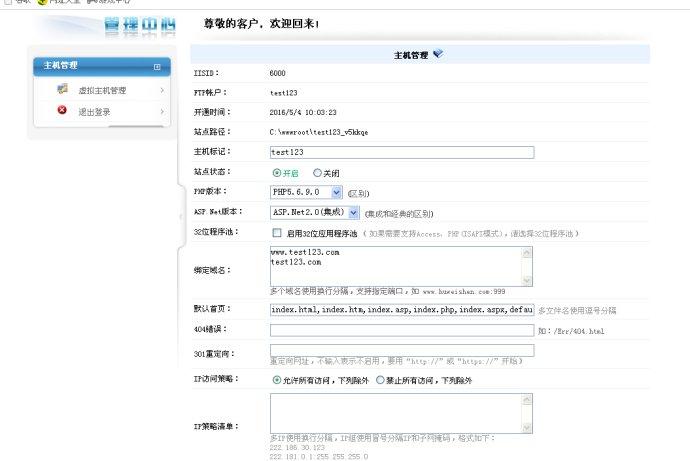Click the virtual host management icon in sidebar
Screen dimensions: 690x461
click(x=62, y=89)
